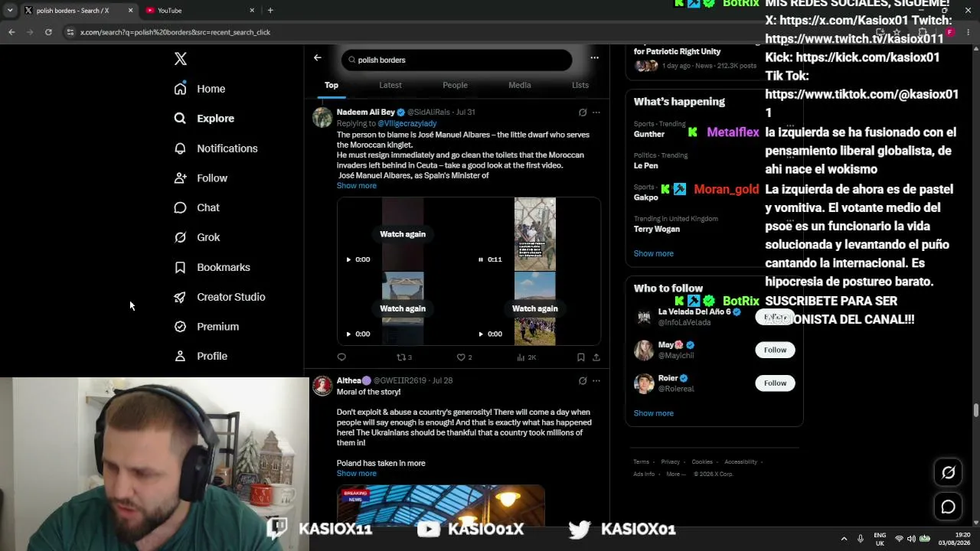Switch to the Top search tab
The height and width of the screenshot is (551, 980).
[x=332, y=85]
